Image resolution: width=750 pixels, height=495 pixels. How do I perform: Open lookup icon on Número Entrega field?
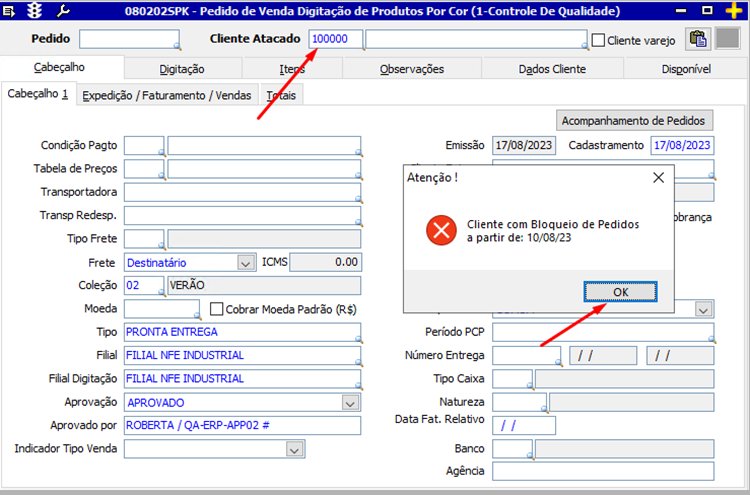(558, 363)
